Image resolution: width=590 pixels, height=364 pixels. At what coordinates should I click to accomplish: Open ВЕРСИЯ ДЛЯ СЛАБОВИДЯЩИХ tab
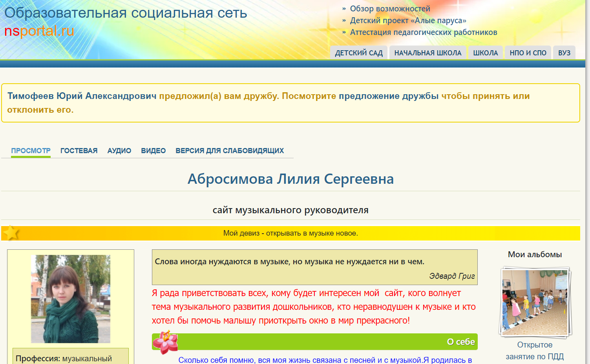[230, 151]
